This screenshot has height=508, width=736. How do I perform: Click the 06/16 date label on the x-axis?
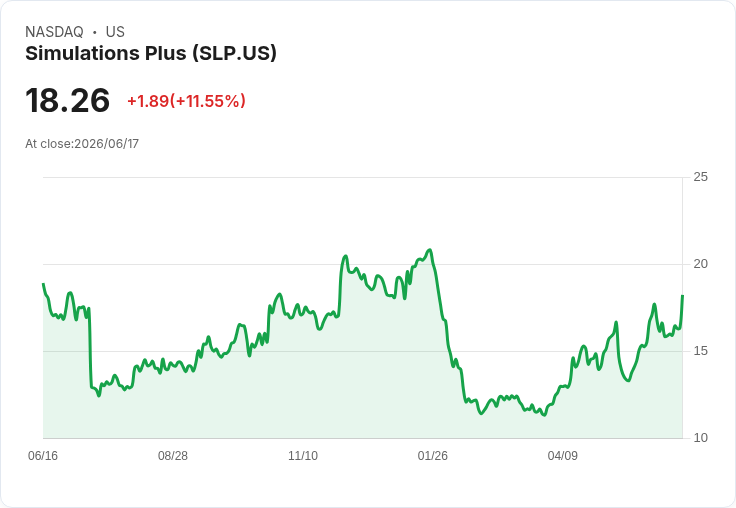pyautogui.click(x=43, y=456)
